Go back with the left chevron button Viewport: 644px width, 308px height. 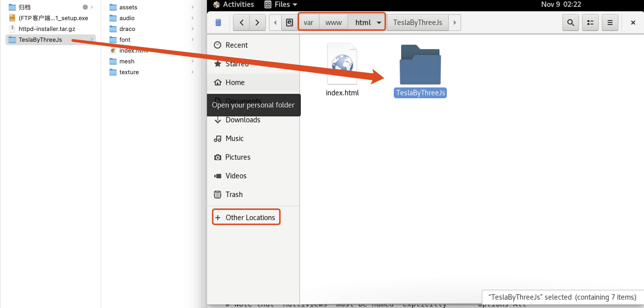tap(241, 23)
